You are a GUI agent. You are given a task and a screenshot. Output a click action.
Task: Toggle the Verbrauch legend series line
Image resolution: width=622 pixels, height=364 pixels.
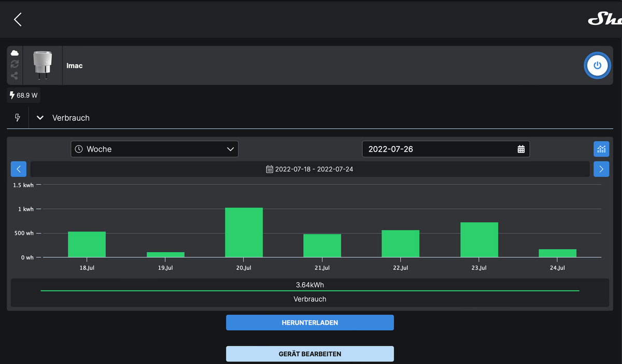coord(309,291)
